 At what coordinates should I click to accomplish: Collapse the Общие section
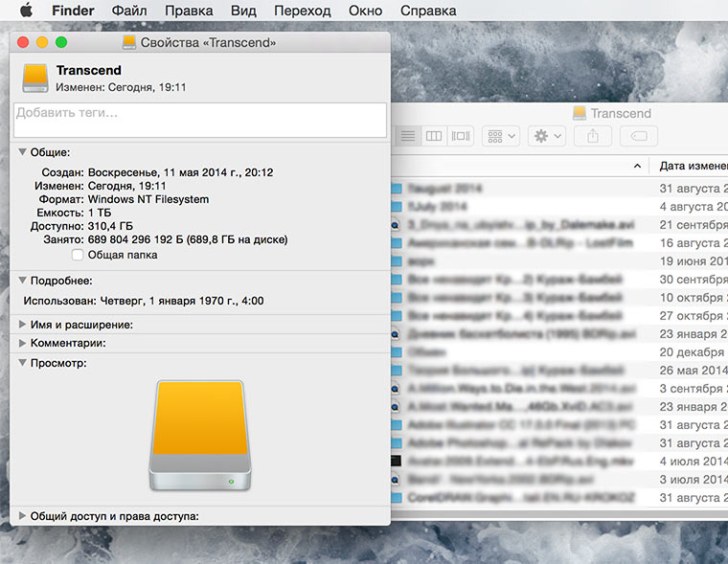coord(22,152)
